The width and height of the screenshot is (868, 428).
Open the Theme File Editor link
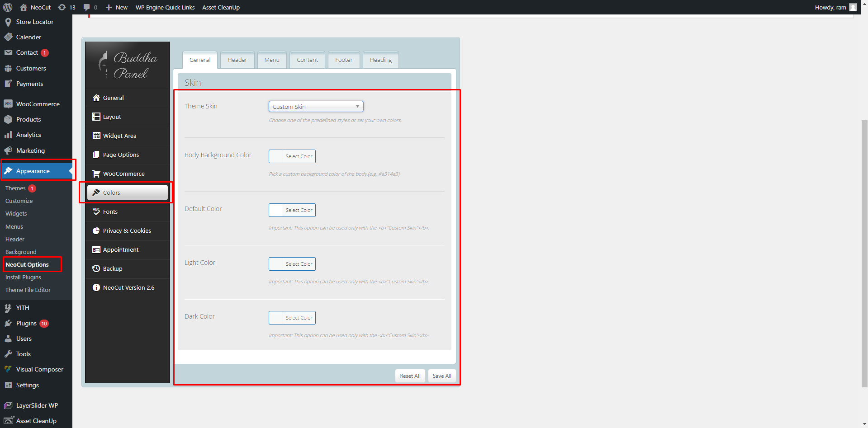[x=28, y=290]
